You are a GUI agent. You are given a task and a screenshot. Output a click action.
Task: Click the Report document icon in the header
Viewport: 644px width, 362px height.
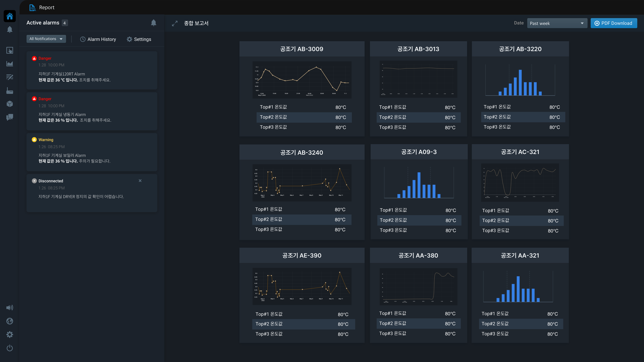click(x=33, y=8)
